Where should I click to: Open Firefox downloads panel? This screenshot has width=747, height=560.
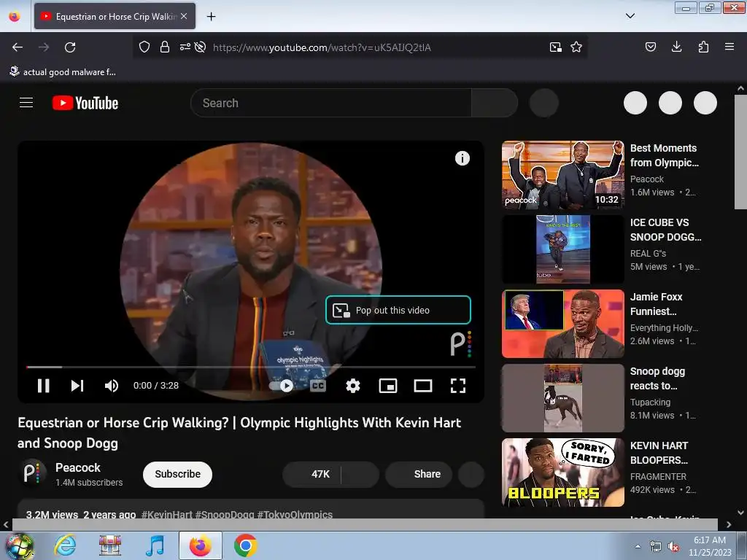(676, 47)
